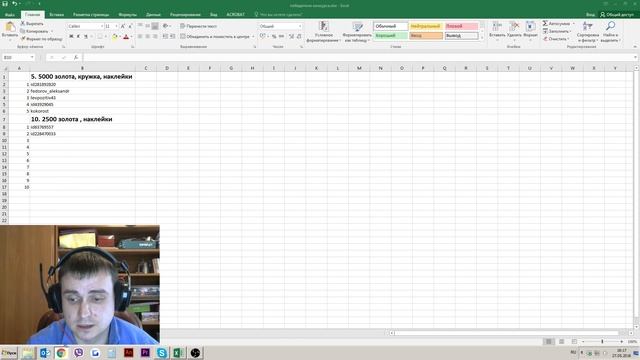Apply the Нейтральный cell style
Viewport: 640px width, 360px height.
(426, 26)
